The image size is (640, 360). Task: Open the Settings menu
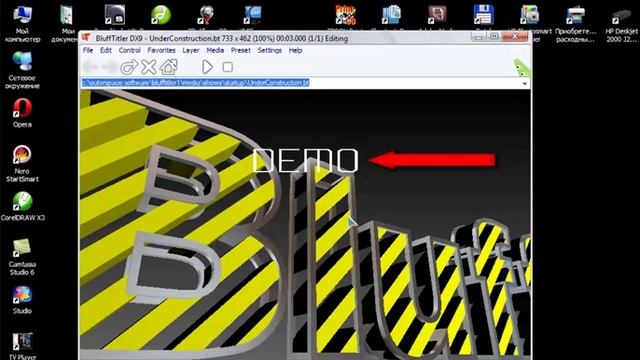pyautogui.click(x=269, y=50)
